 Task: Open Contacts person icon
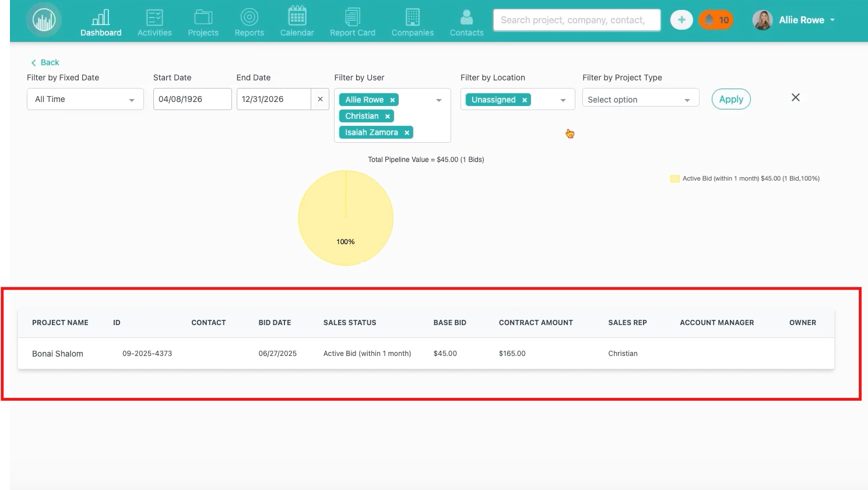pyautogui.click(x=466, y=18)
